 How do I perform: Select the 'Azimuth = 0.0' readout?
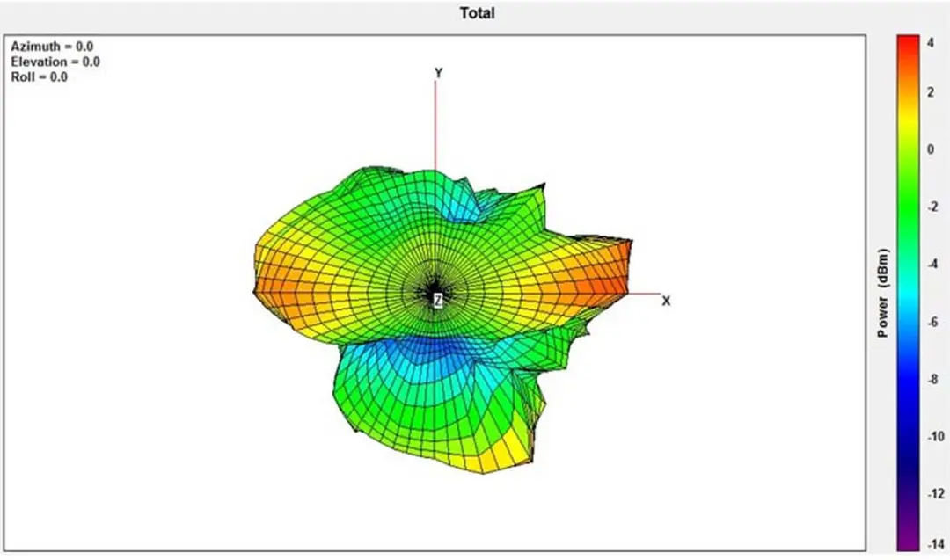pos(52,47)
